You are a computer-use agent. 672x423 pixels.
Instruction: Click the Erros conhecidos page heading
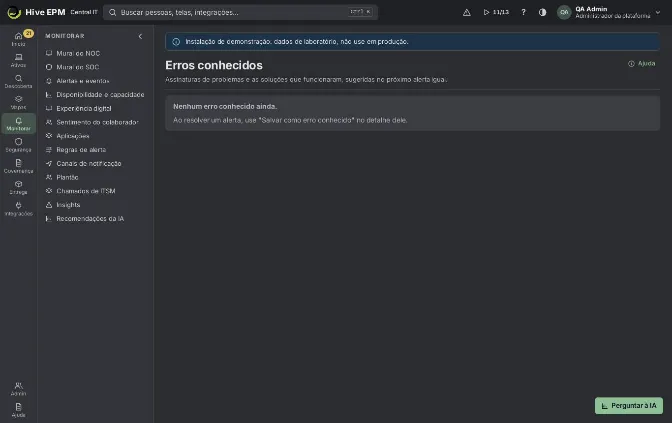(x=214, y=65)
